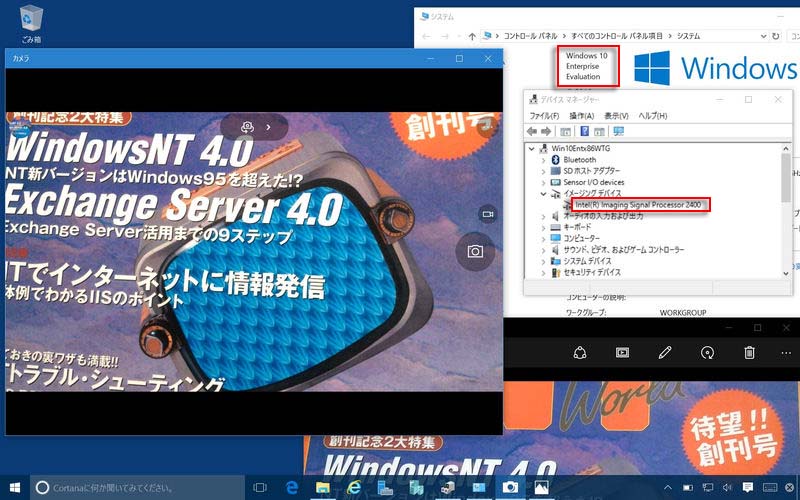This screenshot has height=500, width=800.
Task: Click Device Manager scrollbar down arrow
Action: coord(786,273)
